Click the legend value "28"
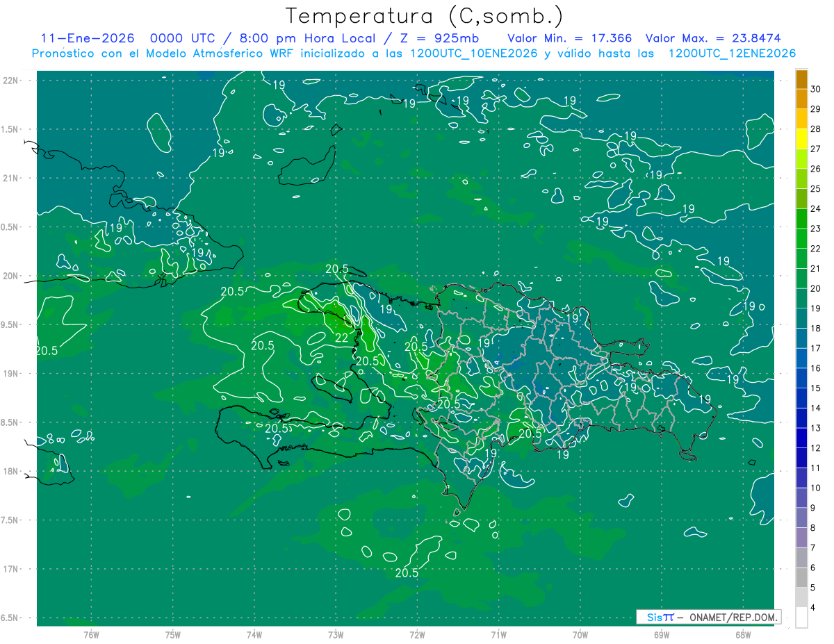 pyautogui.click(x=816, y=129)
